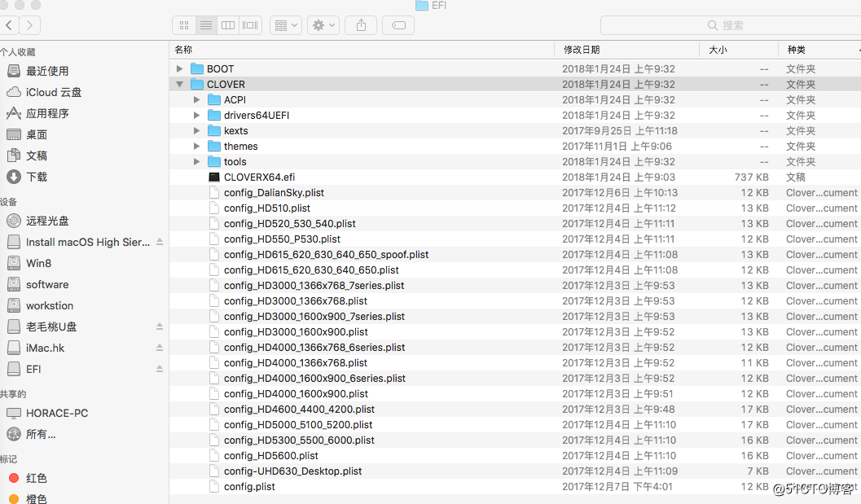861x504 pixels.
Task: Open 远程光盘 in the sidebar
Action: [x=47, y=221]
